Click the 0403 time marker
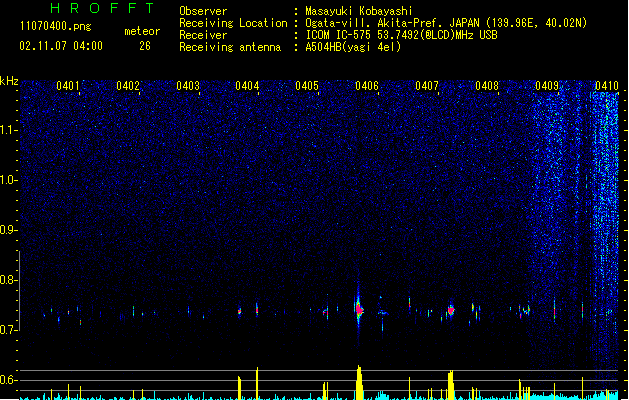 click(x=188, y=86)
